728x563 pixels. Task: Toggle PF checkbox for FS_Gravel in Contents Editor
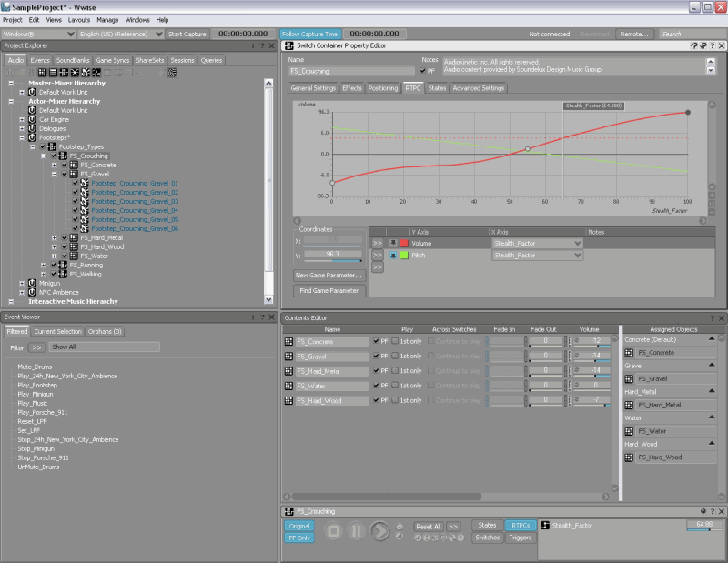coord(376,356)
